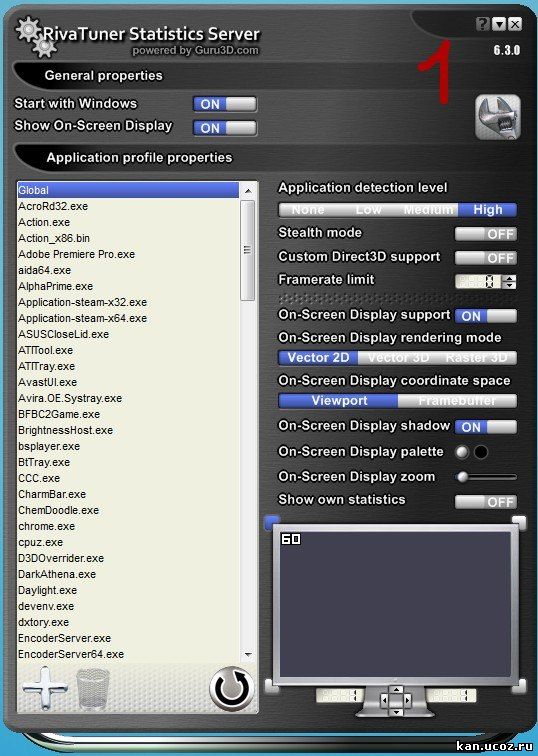Click the light OSD palette color

pyautogui.click(x=462, y=452)
